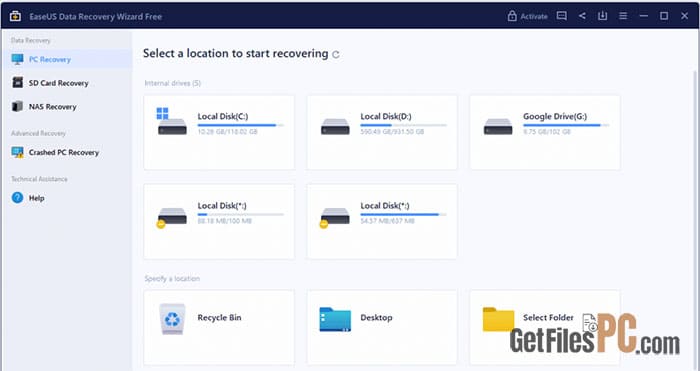Viewport: 700px width, 371px height.
Task: Maximize the EaseUS window
Action: tap(664, 16)
